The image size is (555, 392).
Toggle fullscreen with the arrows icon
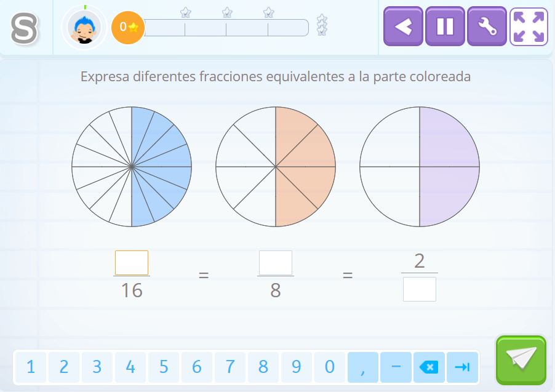click(x=529, y=26)
